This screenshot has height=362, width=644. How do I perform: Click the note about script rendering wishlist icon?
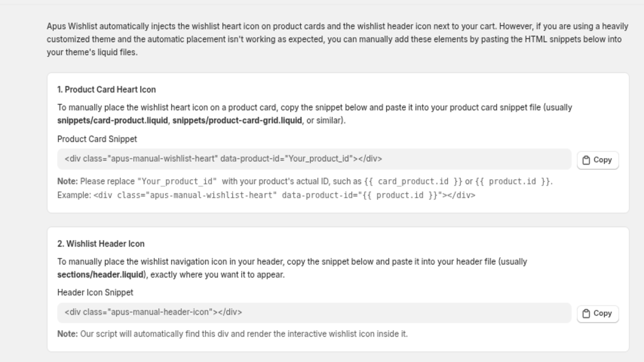232,334
